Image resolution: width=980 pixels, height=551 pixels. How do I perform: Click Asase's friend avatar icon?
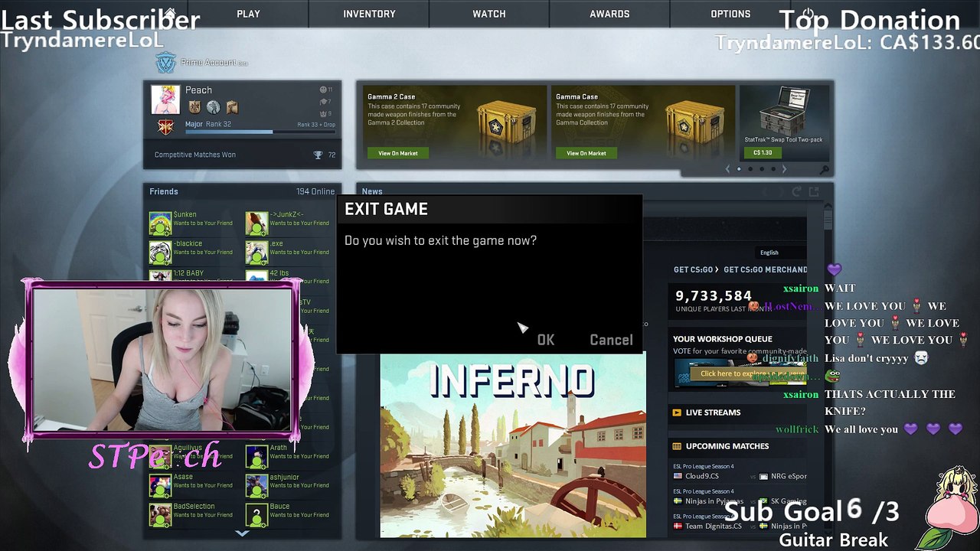click(x=160, y=484)
